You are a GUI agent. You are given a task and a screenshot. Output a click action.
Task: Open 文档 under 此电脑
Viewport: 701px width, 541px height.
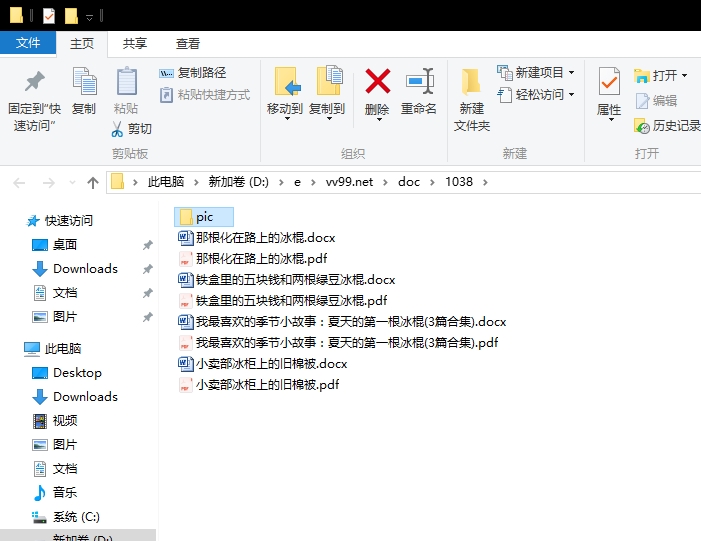55,469
